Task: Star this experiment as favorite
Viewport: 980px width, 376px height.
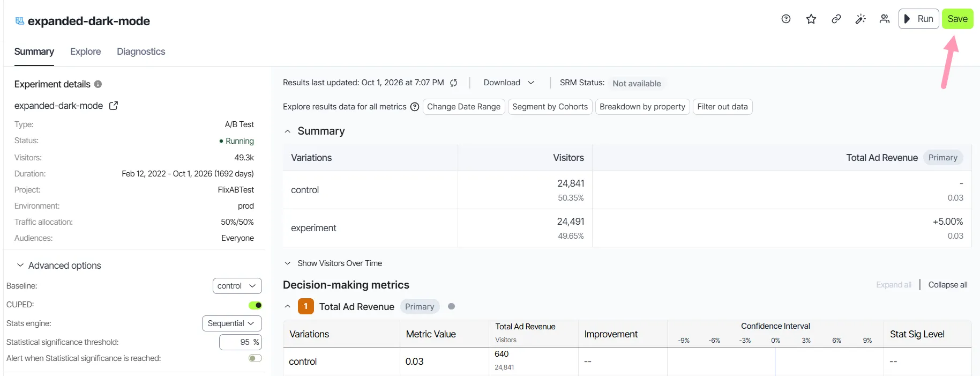Action: [811, 19]
